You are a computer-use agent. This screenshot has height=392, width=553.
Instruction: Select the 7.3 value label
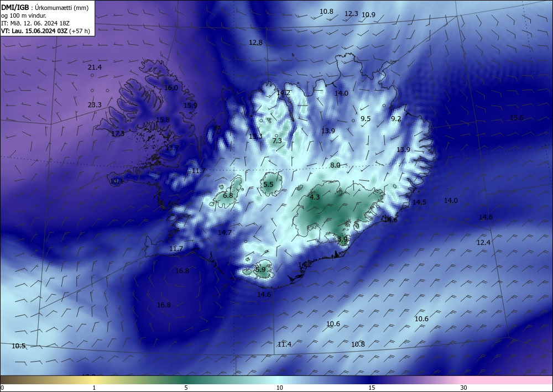click(x=277, y=140)
